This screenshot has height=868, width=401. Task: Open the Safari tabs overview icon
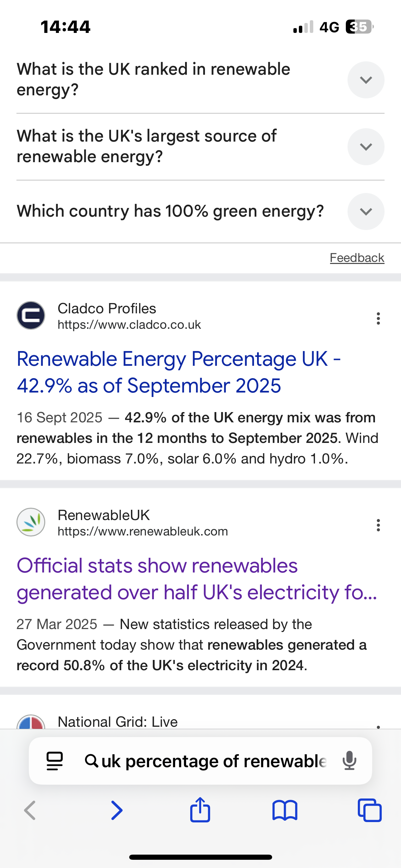(369, 810)
